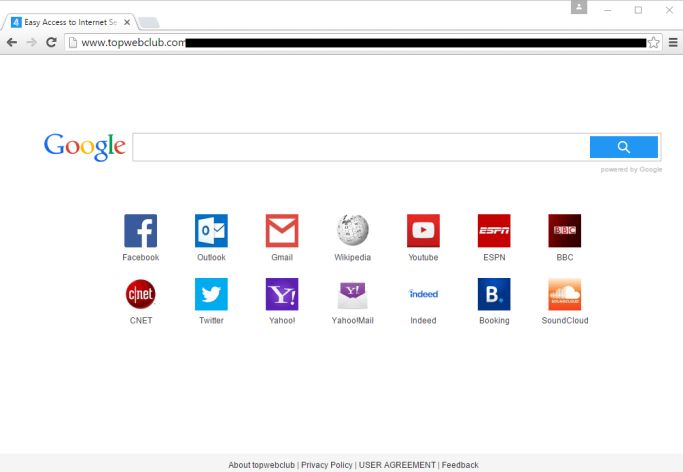Open the Facebook shortcut icon
The width and height of the screenshot is (683, 472).
(140, 230)
